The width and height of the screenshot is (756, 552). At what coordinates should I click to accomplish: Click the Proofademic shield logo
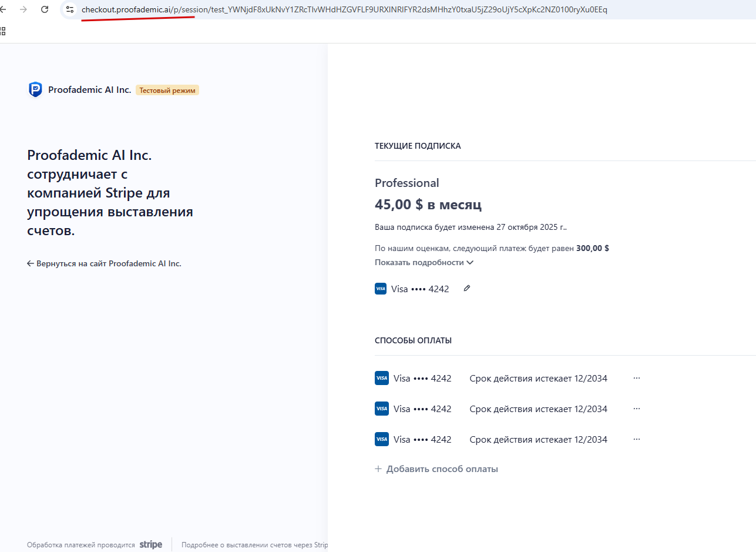tap(35, 90)
